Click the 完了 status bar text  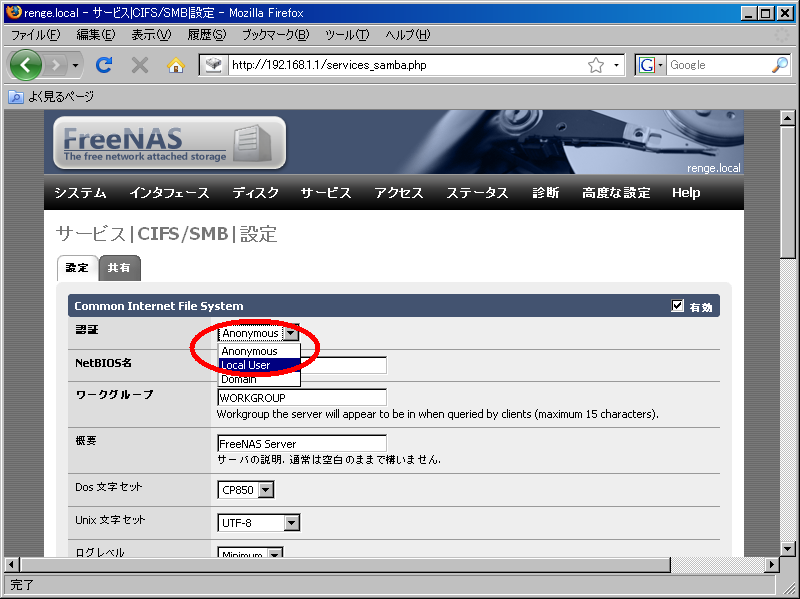coord(22,585)
